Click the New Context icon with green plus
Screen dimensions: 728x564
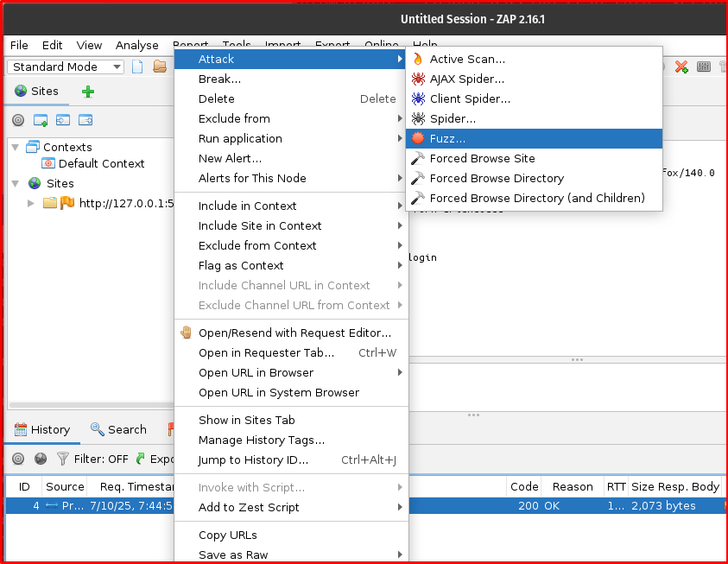(41, 120)
